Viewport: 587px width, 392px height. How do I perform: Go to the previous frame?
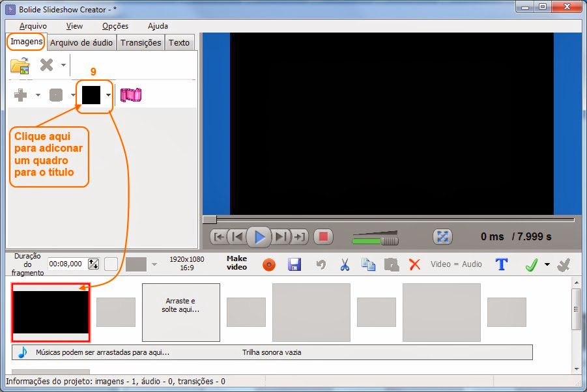coord(237,237)
